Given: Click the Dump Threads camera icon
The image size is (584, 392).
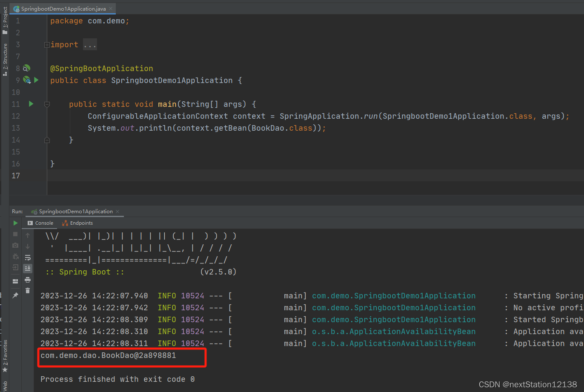Looking at the screenshot, I should 16,245.
